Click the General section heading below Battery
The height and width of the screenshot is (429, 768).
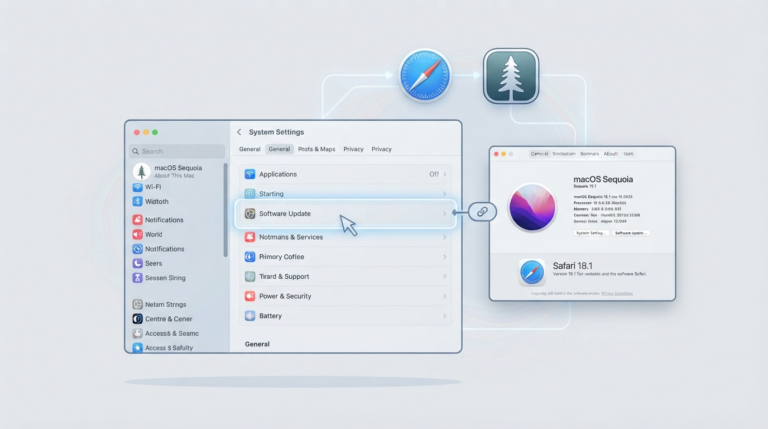pos(257,344)
